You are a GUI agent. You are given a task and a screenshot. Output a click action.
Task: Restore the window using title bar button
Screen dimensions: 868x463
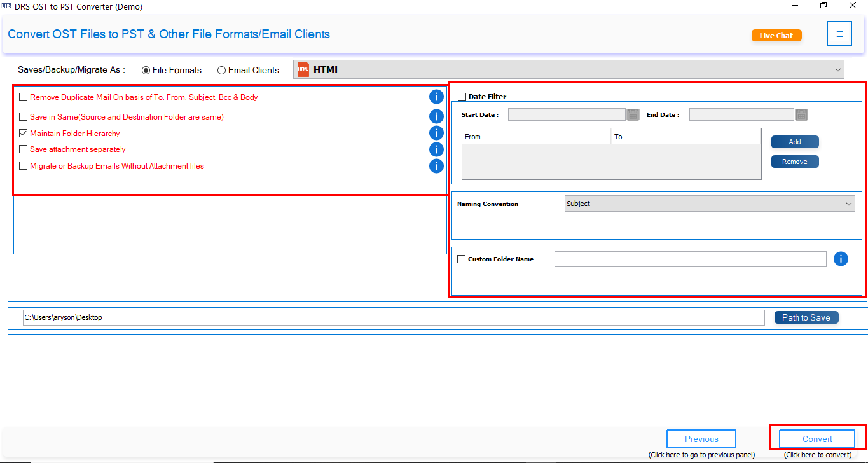823,6
